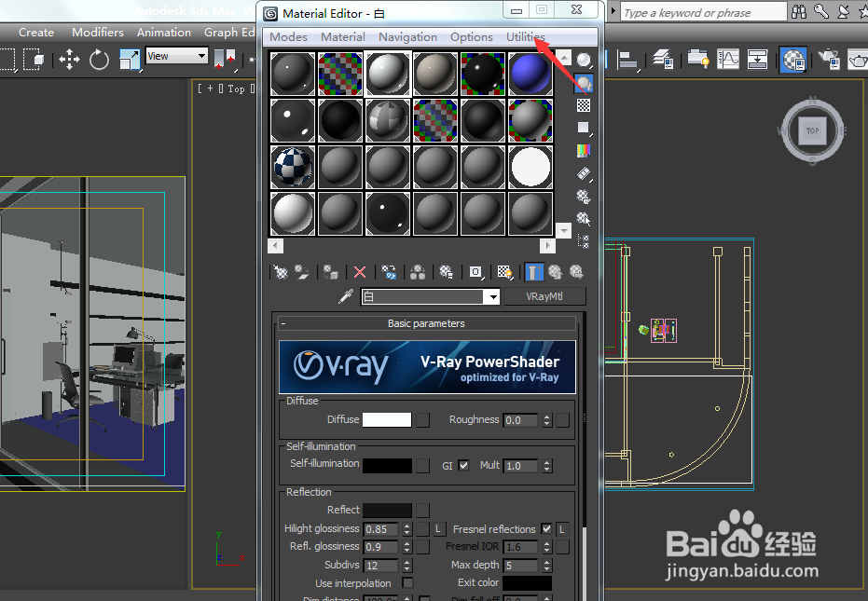Click Select by Material icon
The width and height of the screenshot is (868, 601).
(584, 219)
